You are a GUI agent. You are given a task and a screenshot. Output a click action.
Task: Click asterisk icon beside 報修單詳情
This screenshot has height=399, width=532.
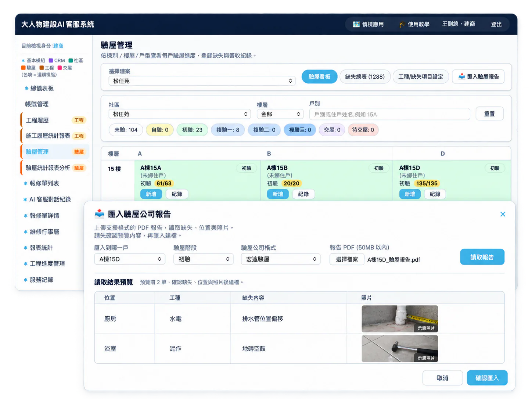pos(25,216)
